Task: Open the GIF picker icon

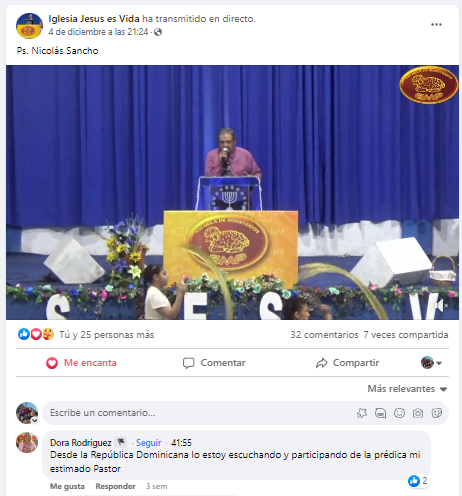Action: 380,413
